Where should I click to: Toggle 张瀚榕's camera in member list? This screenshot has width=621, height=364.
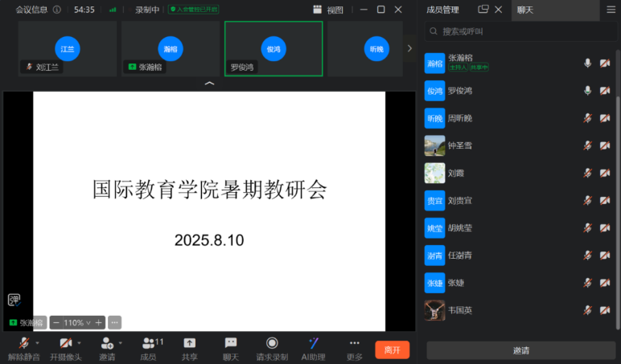pos(605,63)
